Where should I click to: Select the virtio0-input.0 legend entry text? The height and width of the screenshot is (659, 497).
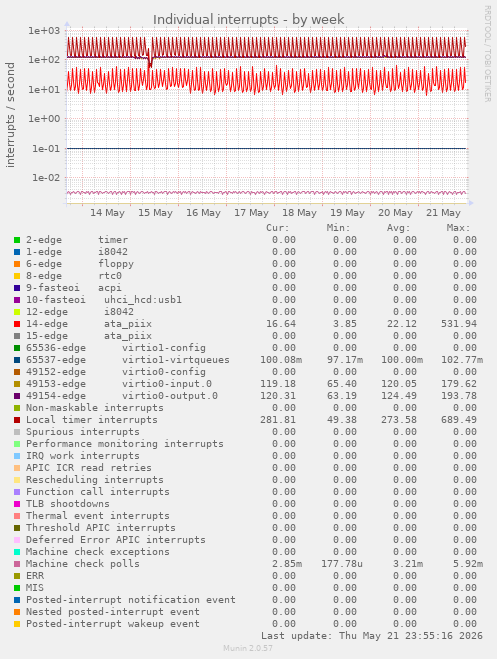click(167, 384)
